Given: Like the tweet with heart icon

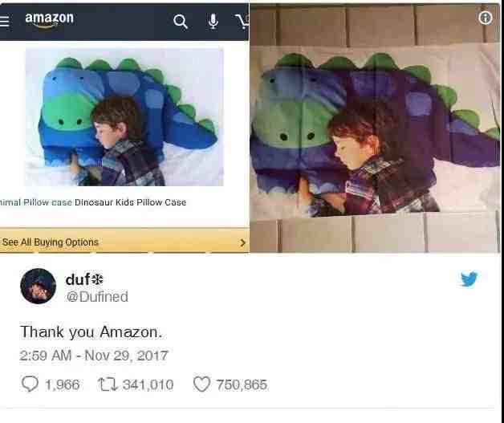Looking at the screenshot, I should pos(202,384).
